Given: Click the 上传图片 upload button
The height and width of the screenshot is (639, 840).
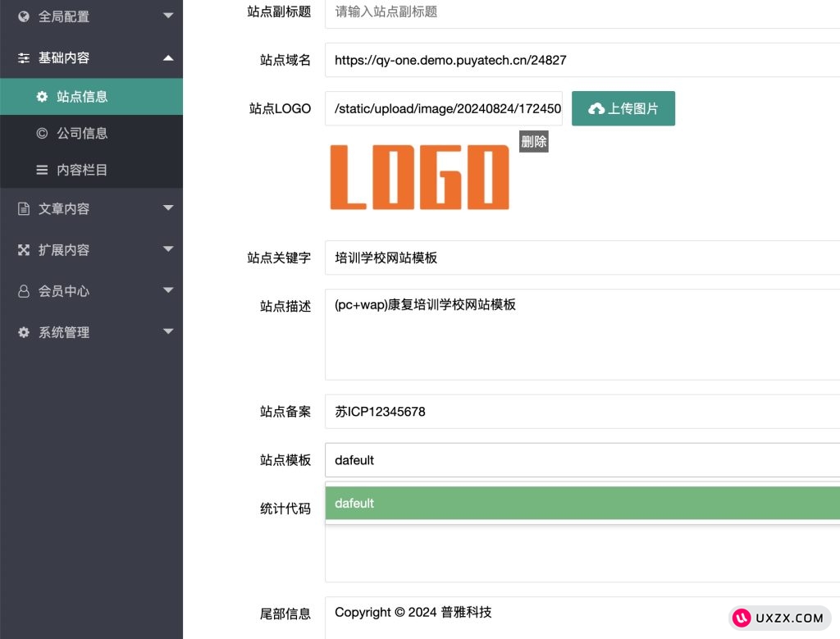Looking at the screenshot, I should 623,108.
